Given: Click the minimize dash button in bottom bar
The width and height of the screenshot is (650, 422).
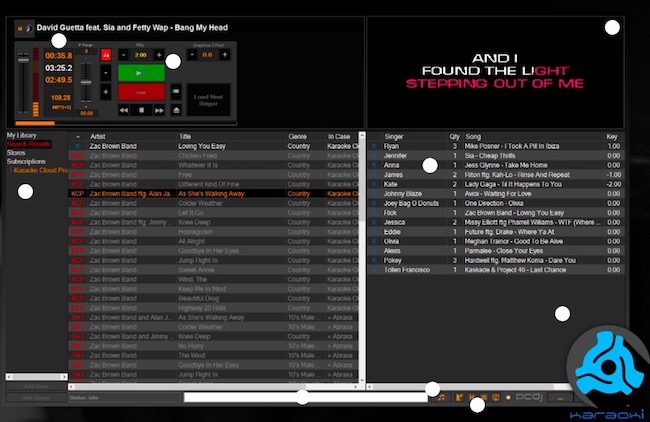Looking at the screenshot, I should (x=560, y=398).
